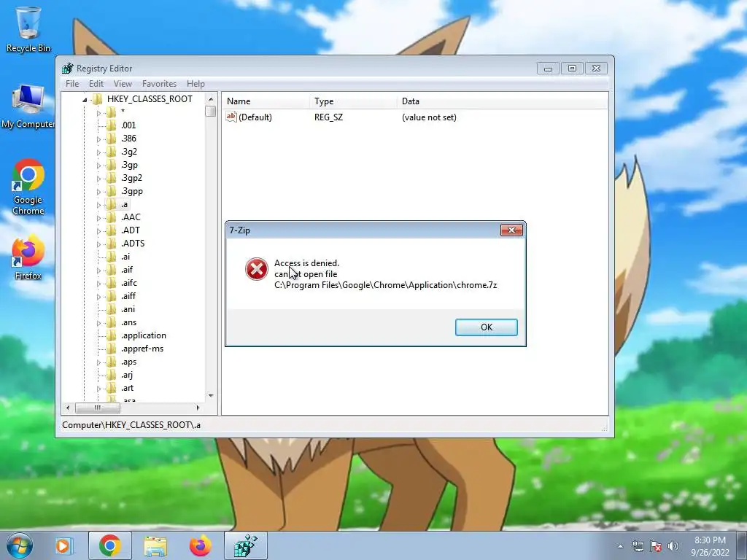Open the Edit menu

click(96, 84)
